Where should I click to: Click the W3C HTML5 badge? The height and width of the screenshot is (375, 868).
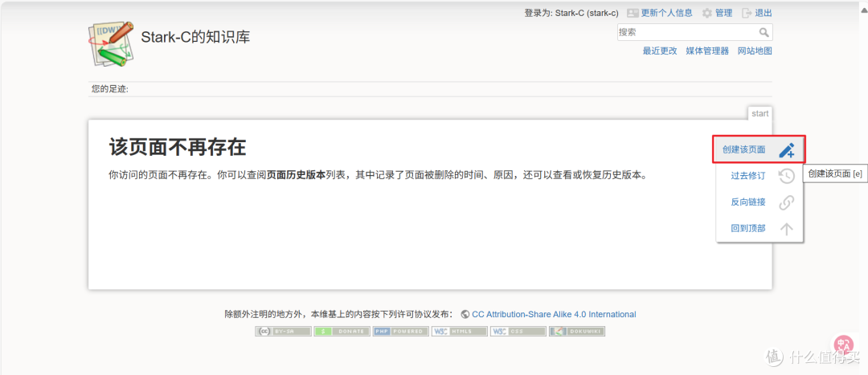pos(460,332)
